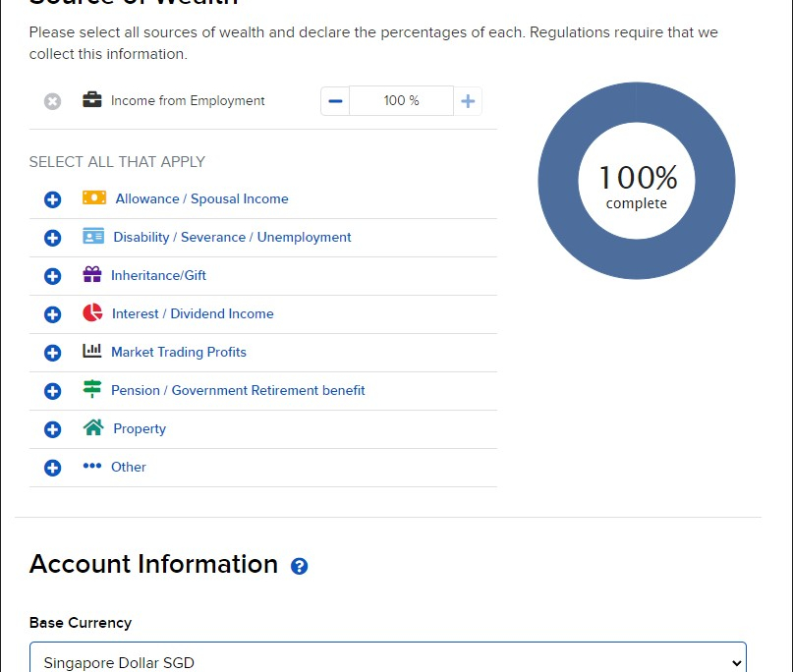
Task: Click the Market Trading Profits chart icon
Action: click(92, 351)
